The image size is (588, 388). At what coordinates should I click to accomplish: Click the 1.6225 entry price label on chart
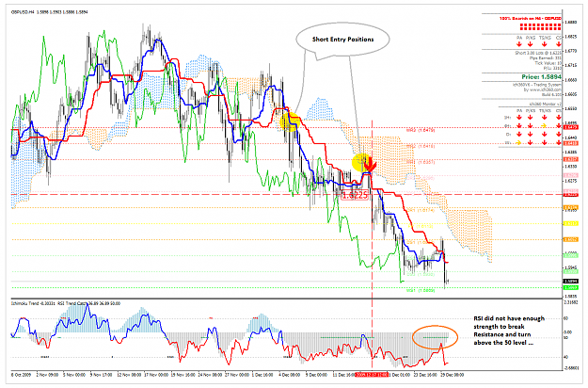[x=355, y=195]
